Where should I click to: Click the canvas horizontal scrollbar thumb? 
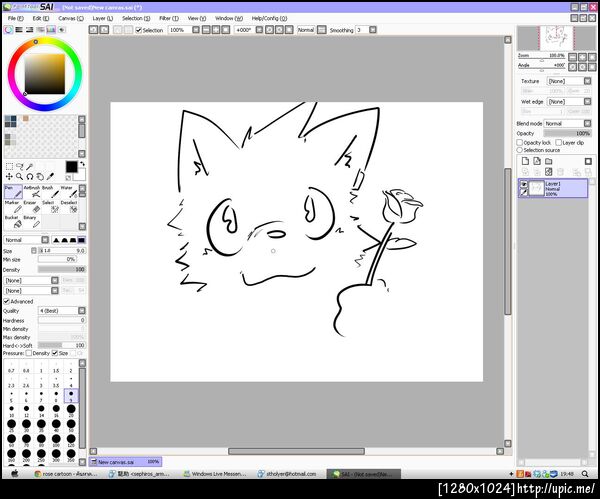(296, 452)
